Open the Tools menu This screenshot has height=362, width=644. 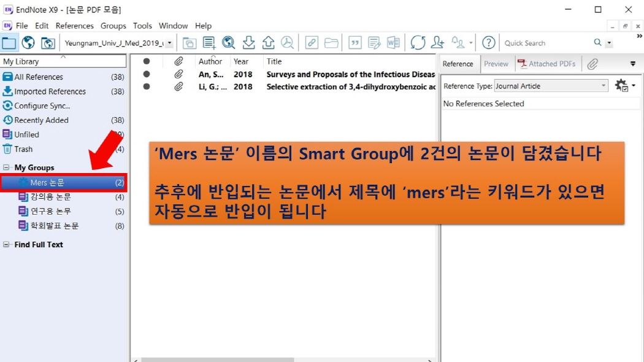142,26
